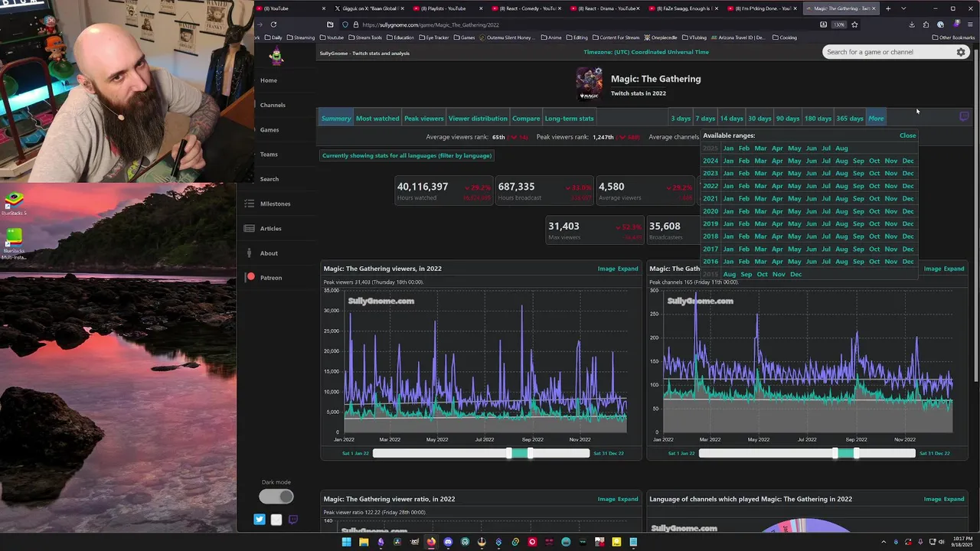Open the Windows Start menu
This screenshot has width=980, height=551.
[x=346, y=542]
